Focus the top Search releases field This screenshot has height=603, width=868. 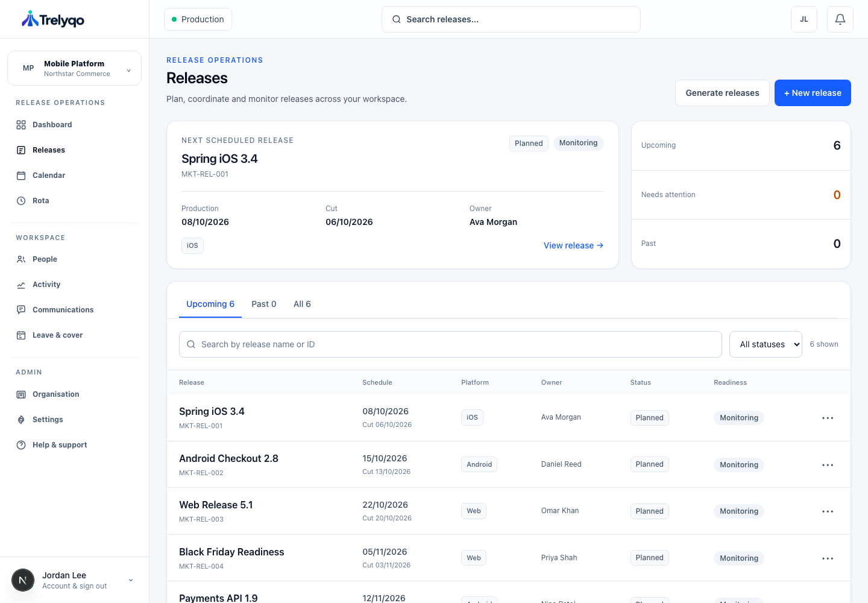511,19
